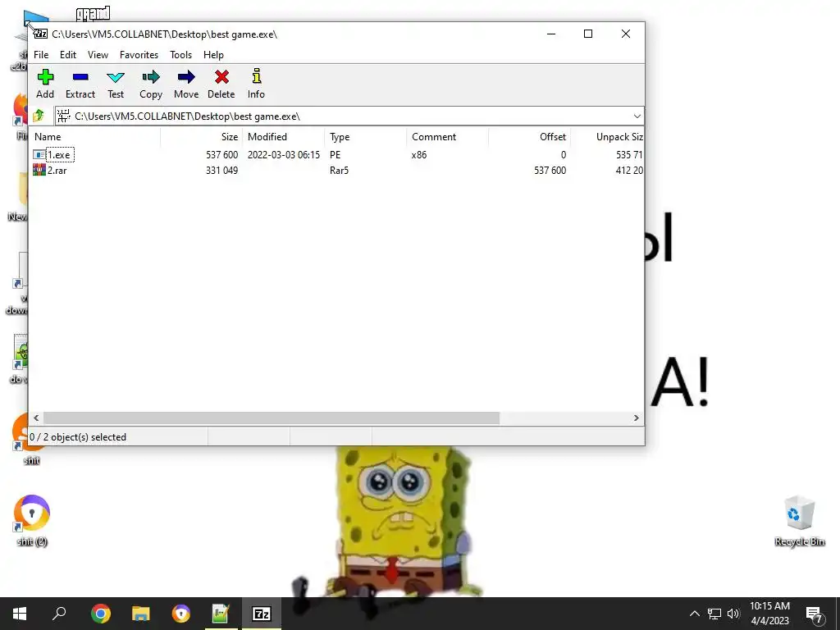Click the Add toolbar button
The image size is (840, 630).
[45, 84]
